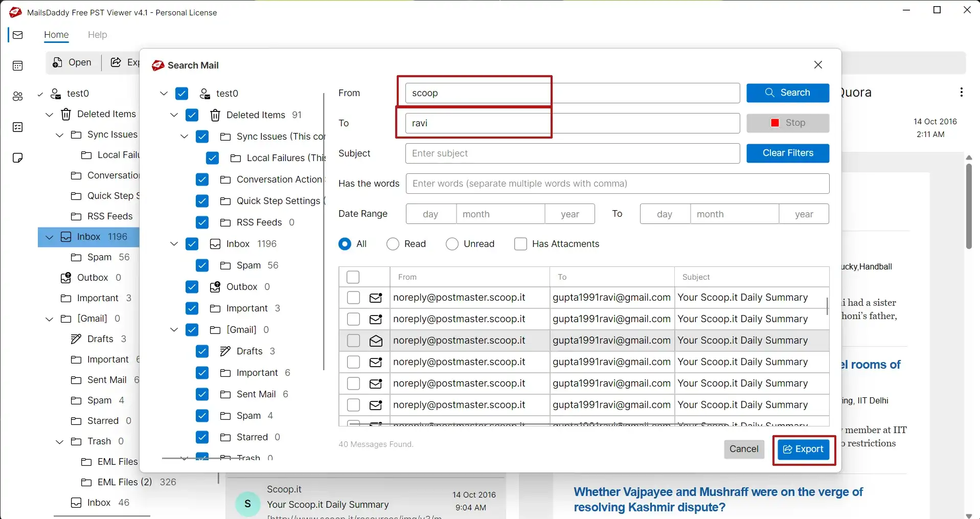Image resolution: width=980 pixels, height=519 pixels.
Task: Click the folder tree vertical scrollbar in dialog
Action: [324, 231]
